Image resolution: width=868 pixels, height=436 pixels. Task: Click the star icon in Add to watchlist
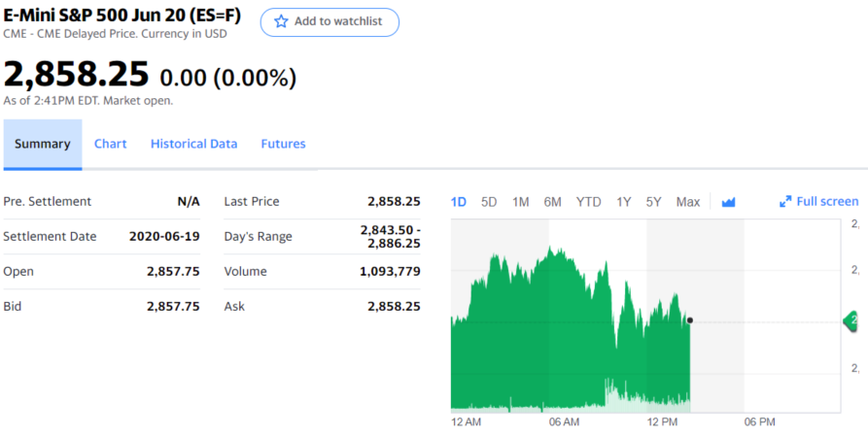click(281, 21)
